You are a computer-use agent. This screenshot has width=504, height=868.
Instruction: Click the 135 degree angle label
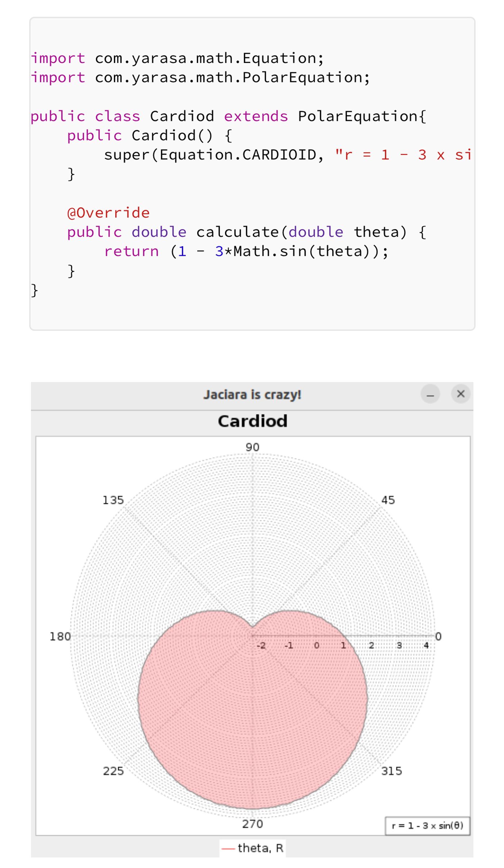[113, 500]
